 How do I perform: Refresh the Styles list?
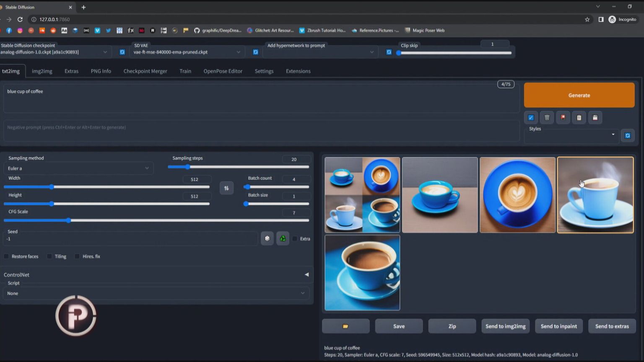627,135
